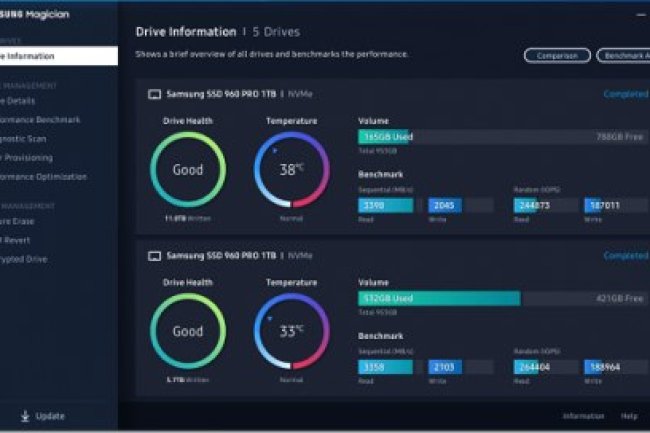The image size is (650, 433).
Task: Click the 11.8TB Written text
Action: 188,218
